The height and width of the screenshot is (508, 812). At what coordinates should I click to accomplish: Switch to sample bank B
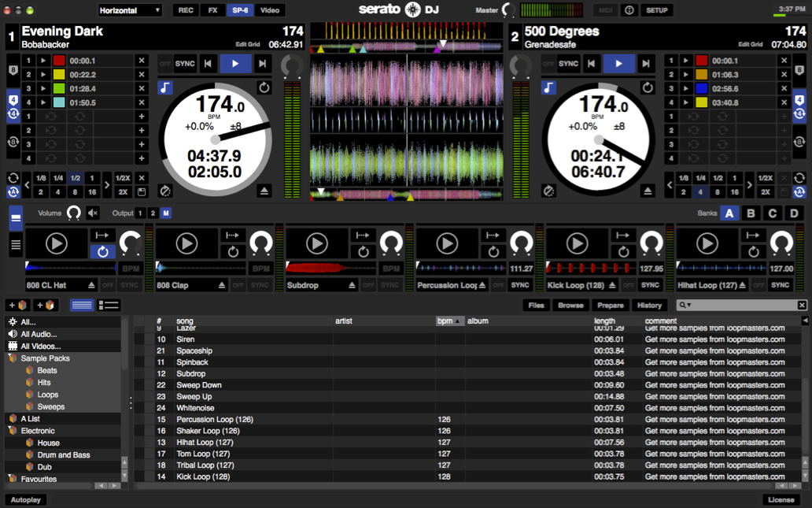(x=751, y=213)
